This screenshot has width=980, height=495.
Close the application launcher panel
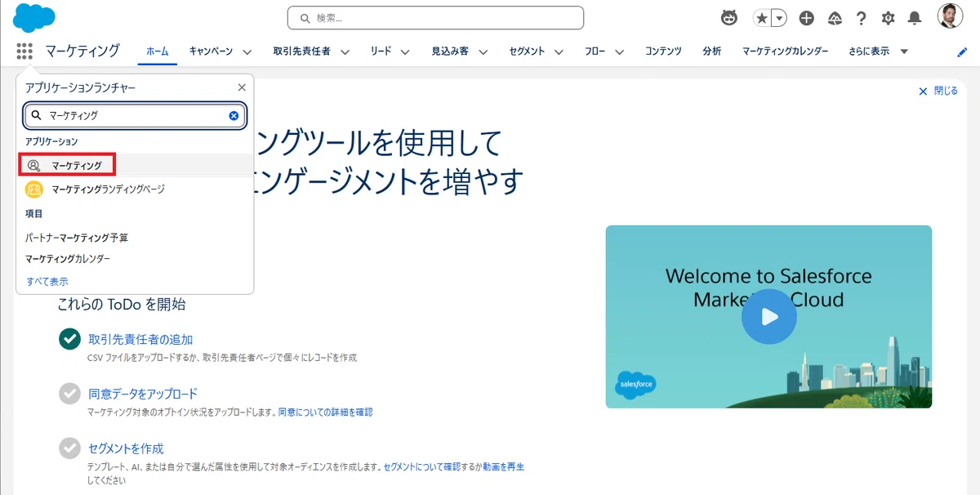(242, 87)
